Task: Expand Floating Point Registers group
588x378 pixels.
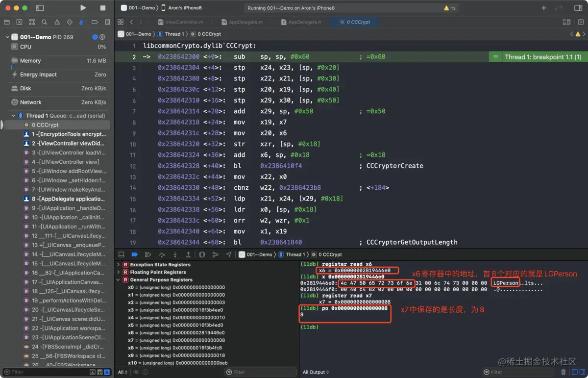Action: [118, 272]
